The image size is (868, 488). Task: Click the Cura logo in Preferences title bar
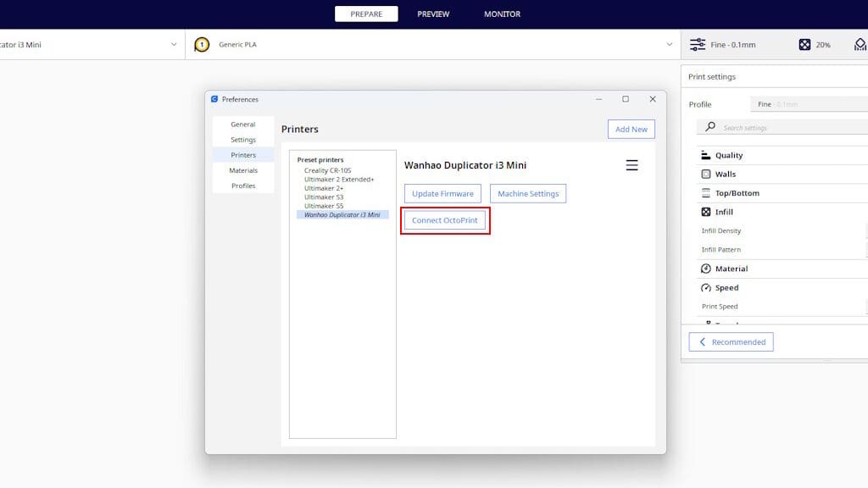(x=214, y=99)
